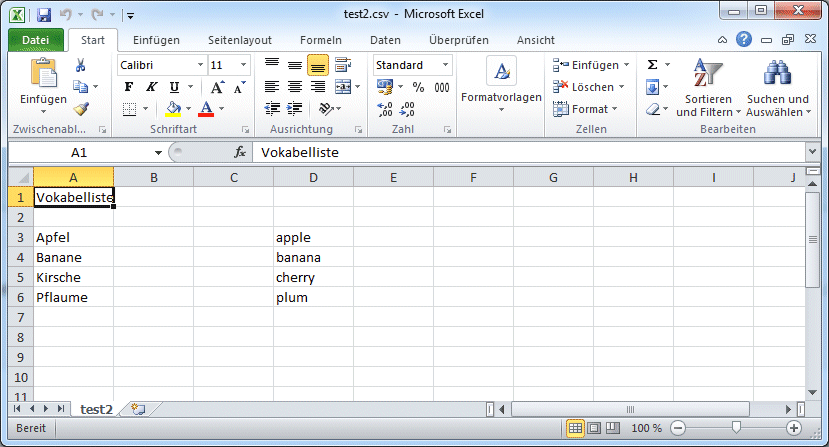Toggle middle vertical alignment

[294, 65]
